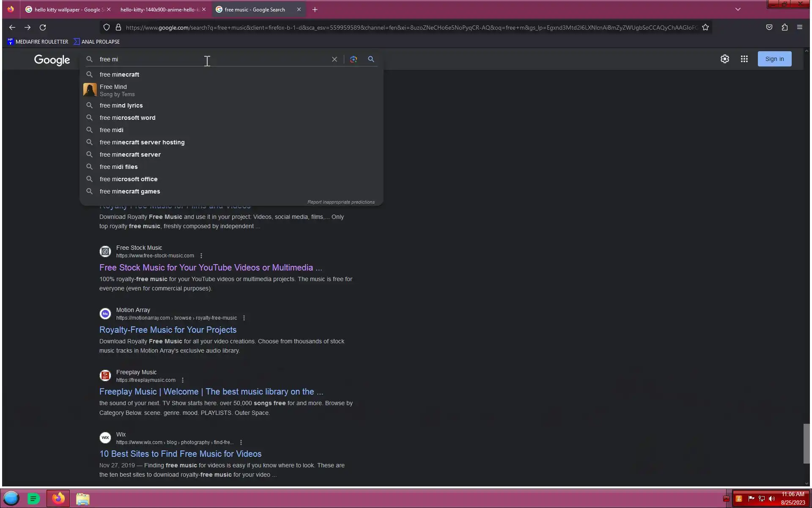Viewport: 812px width, 508px height.
Task: Open 10 Best Sites to Find Free Music link
Action: pyautogui.click(x=180, y=454)
